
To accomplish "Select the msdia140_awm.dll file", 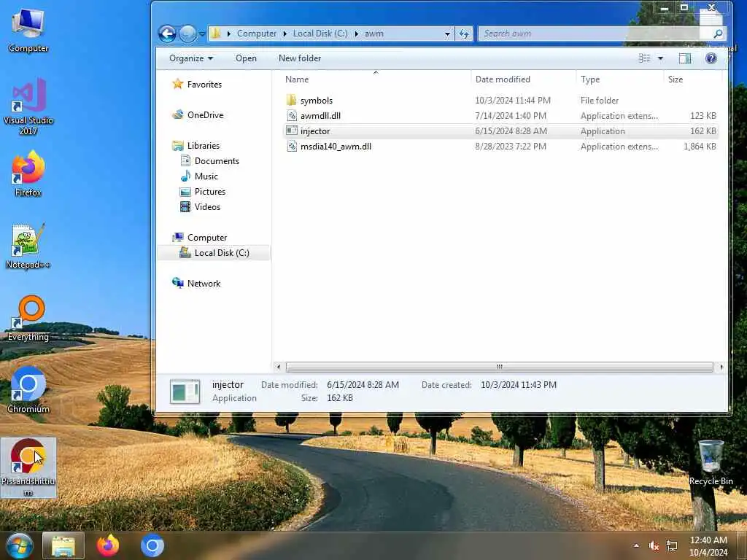I will (500, 146).
